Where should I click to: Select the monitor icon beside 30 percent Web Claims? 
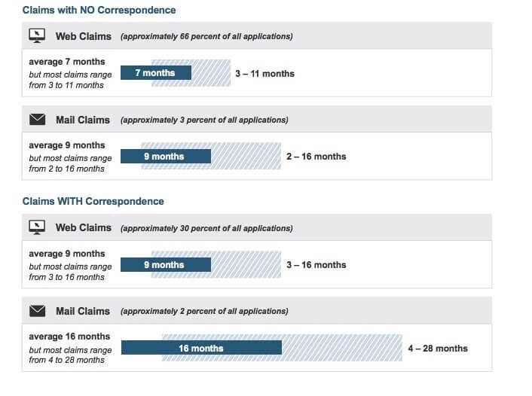[36, 227]
